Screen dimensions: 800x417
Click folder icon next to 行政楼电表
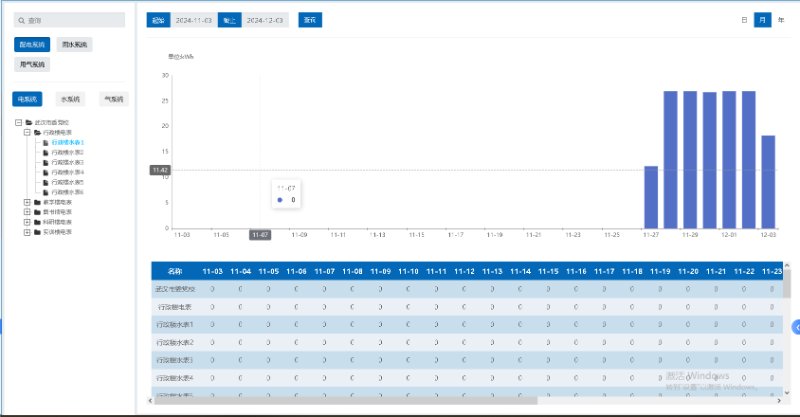(37, 132)
